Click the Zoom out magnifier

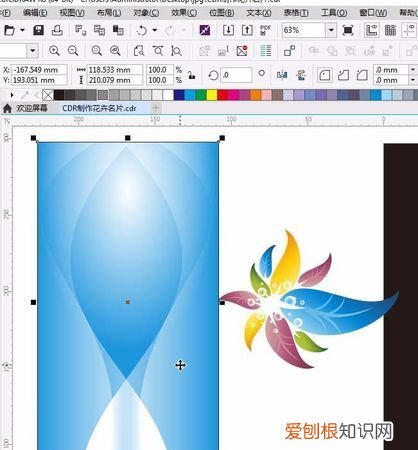pyautogui.click(x=73, y=51)
